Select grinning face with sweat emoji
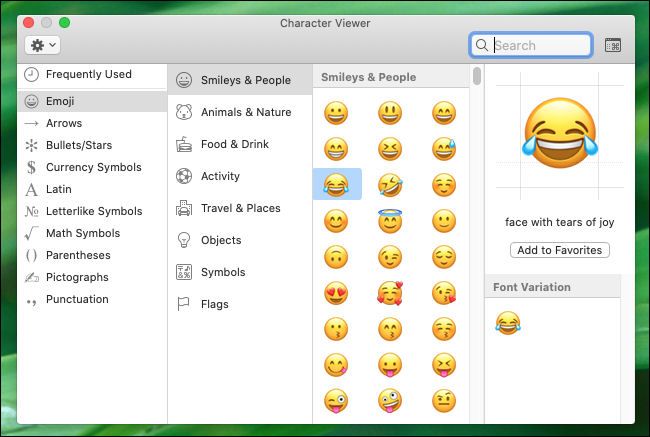The height and width of the screenshot is (437, 650). [444, 148]
